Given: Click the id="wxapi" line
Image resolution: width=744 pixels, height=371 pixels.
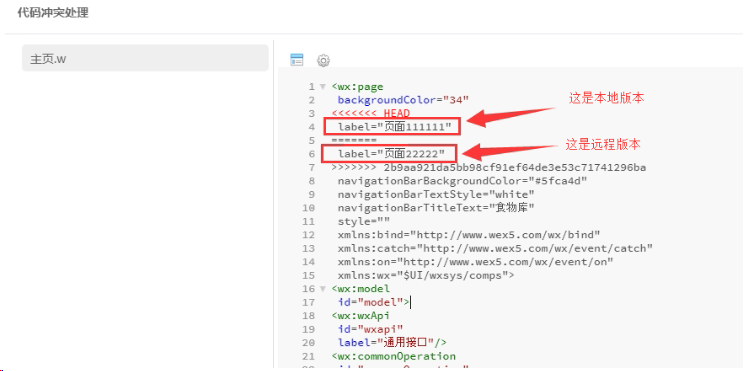Looking at the screenshot, I should 371,329.
